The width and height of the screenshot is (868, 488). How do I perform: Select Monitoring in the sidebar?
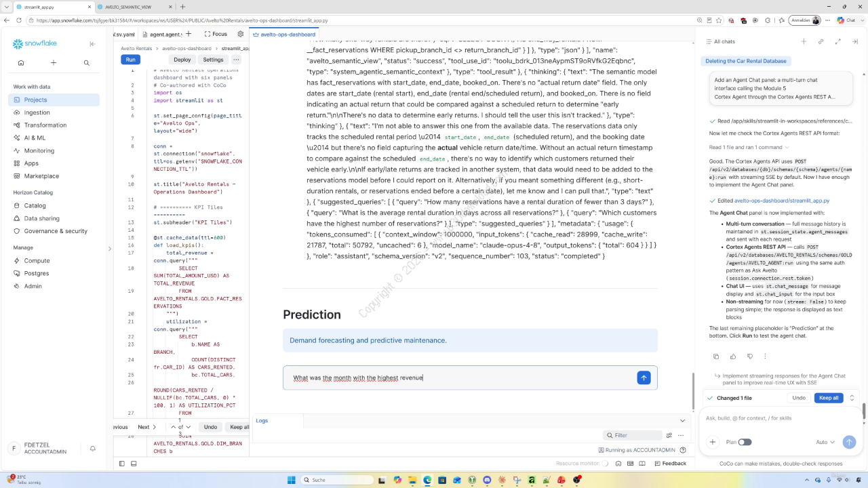pyautogui.click(x=54, y=150)
